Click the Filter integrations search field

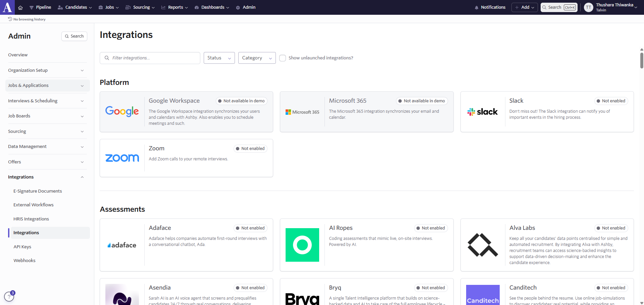point(150,58)
